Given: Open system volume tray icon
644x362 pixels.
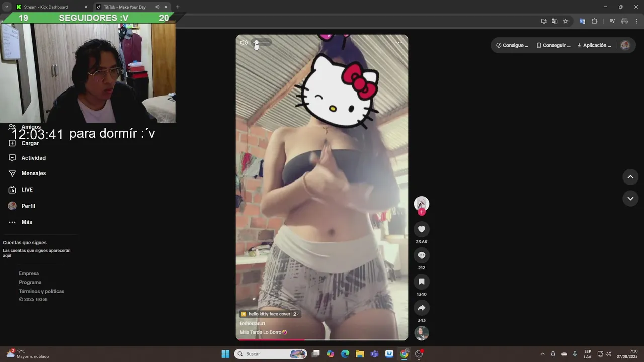Looking at the screenshot, I should (608, 354).
